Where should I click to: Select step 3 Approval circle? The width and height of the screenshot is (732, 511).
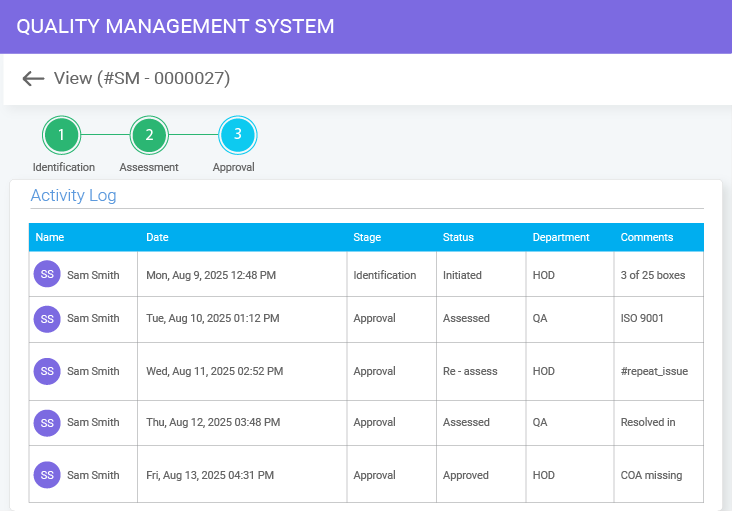[x=238, y=135]
